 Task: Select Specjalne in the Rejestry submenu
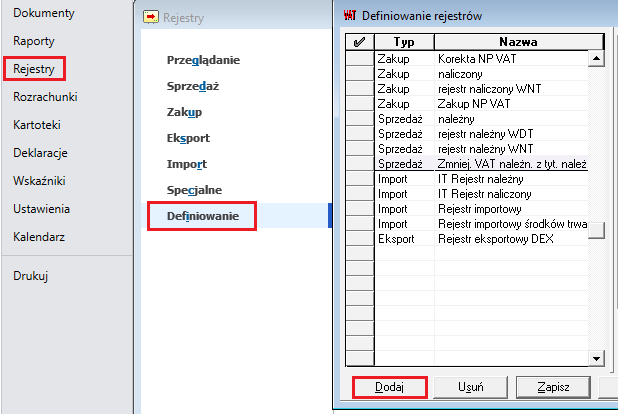194,190
